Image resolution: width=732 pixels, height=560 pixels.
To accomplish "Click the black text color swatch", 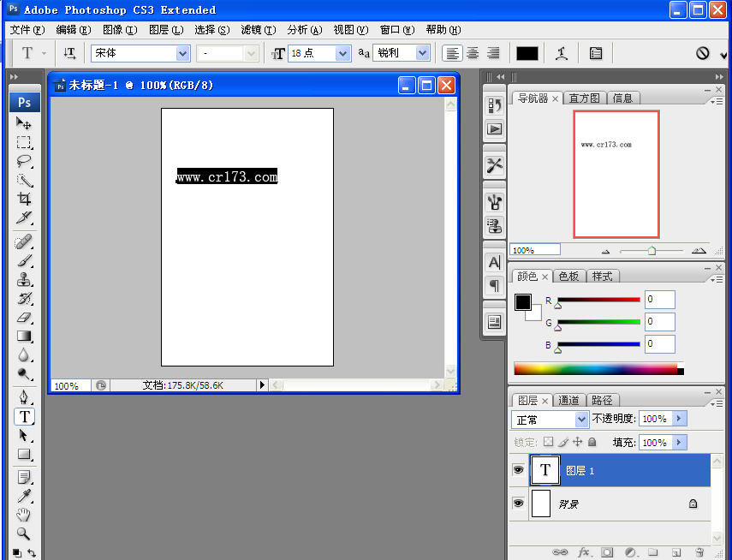I will click(527, 53).
